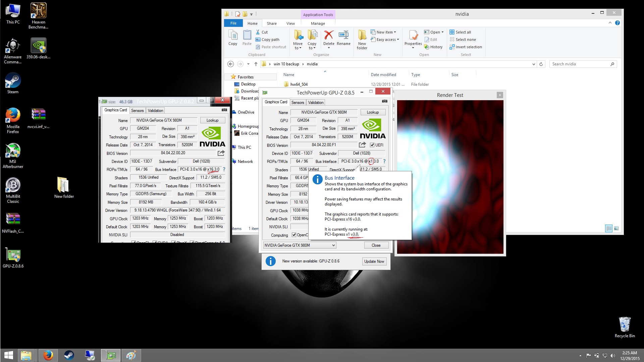644x362 pixels.
Task: Click Lookup button in GPU-Z 0.8.2
Action: (x=212, y=120)
